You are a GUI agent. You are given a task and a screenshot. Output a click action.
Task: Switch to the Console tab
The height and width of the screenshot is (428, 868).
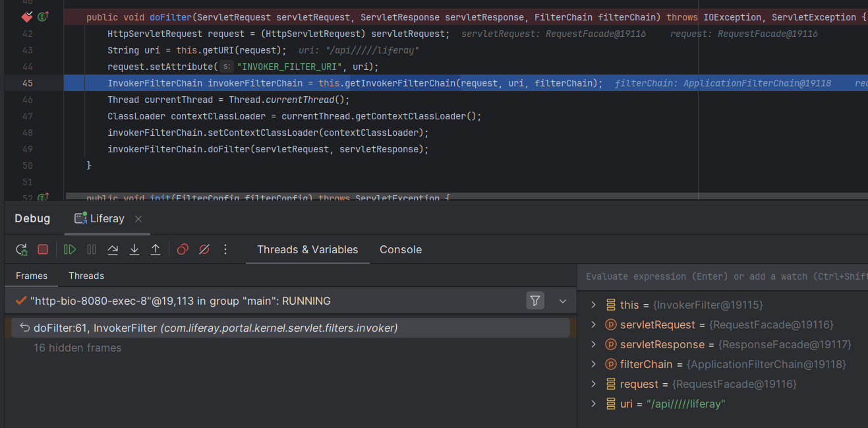coord(400,249)
